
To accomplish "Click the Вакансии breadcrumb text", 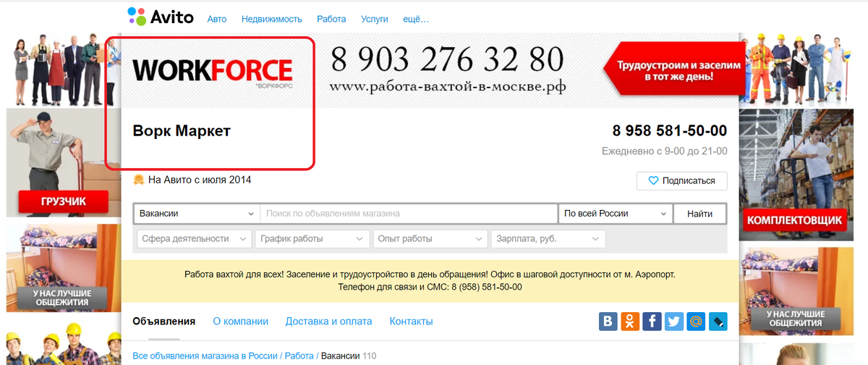I will pos(339,356).
